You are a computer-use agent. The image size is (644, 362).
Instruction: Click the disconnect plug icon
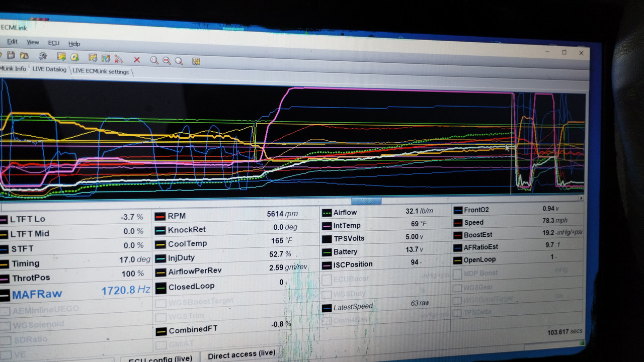coord(119,59)
